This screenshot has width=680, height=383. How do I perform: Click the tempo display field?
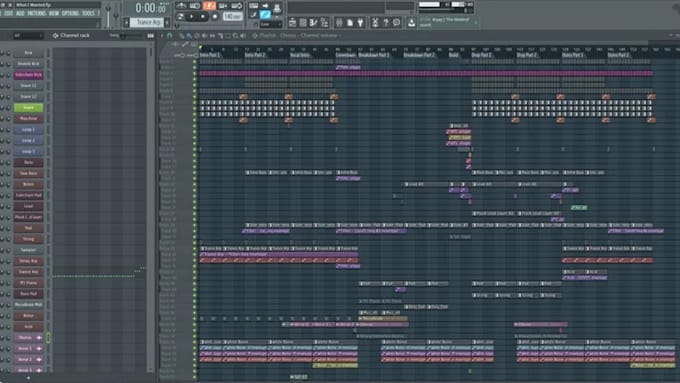pyautogui.click(x=232, y=16)
